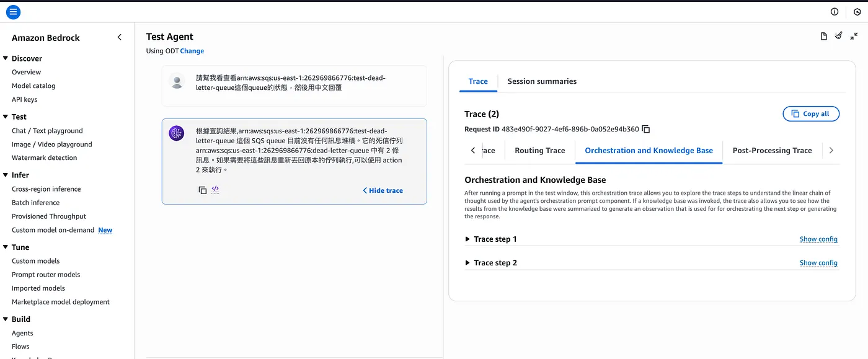Open the Routing Trace tab
The height and width of the screenshot is (359, 868).
[539, 151]
